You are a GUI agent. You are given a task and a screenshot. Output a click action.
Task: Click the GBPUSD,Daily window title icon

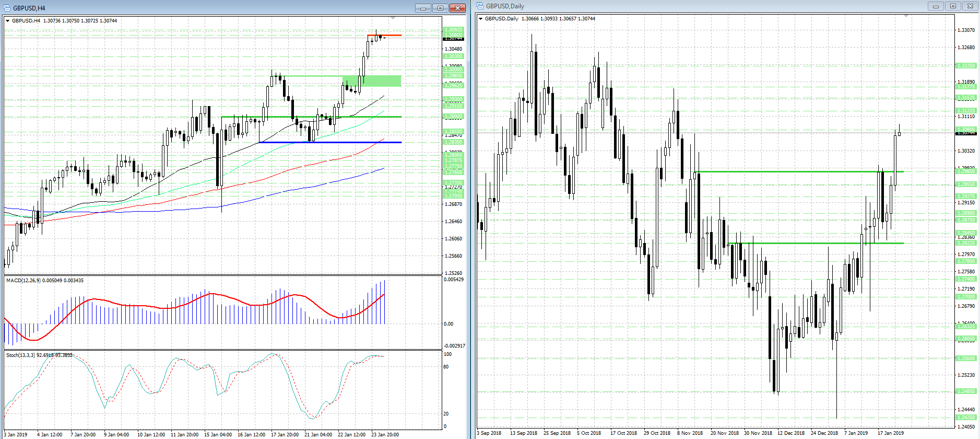tap(480, 6)
